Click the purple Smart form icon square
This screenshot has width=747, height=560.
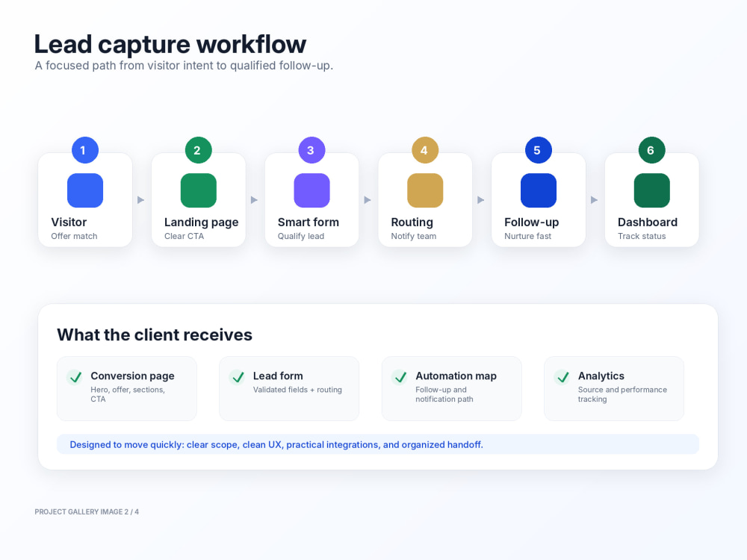tap(312, 190)
